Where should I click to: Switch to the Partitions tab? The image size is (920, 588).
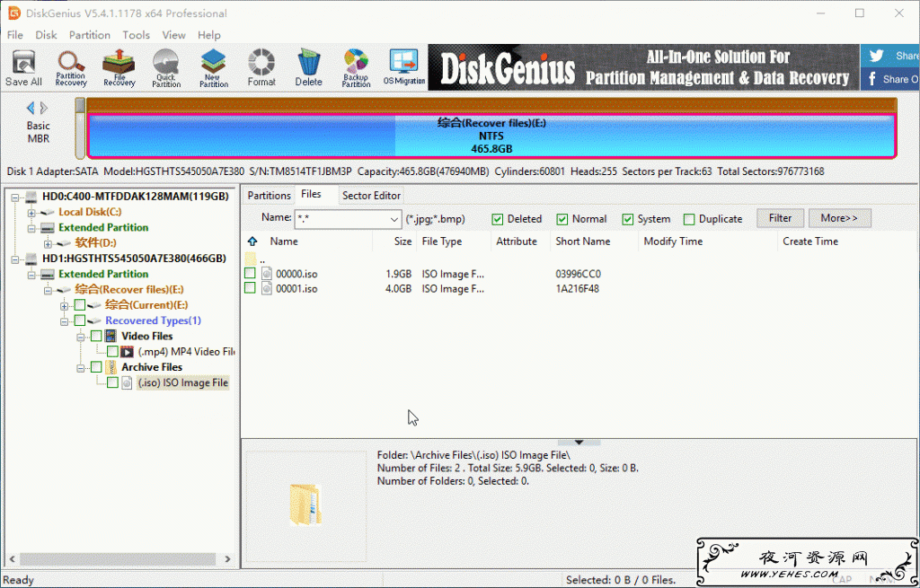269,195
